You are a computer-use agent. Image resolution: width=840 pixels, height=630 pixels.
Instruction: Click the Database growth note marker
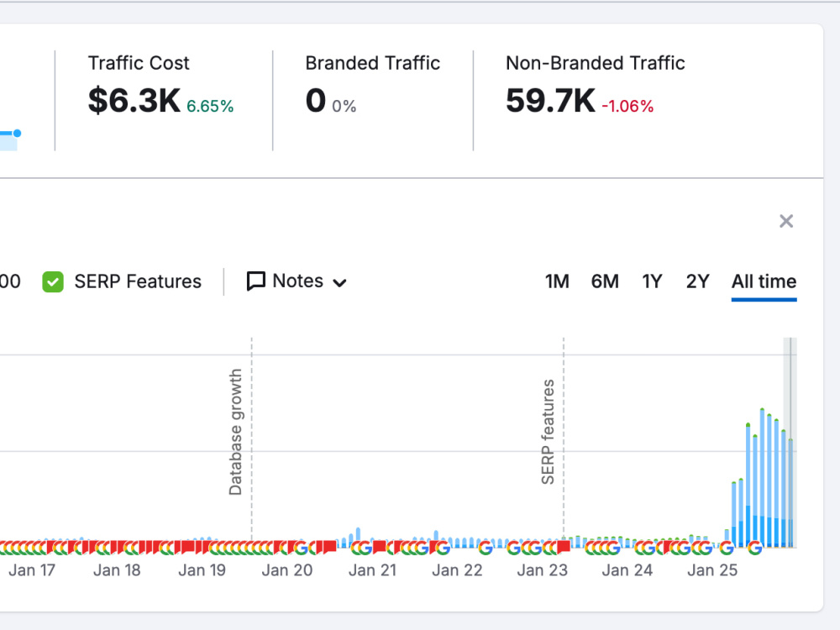(236, 432)
